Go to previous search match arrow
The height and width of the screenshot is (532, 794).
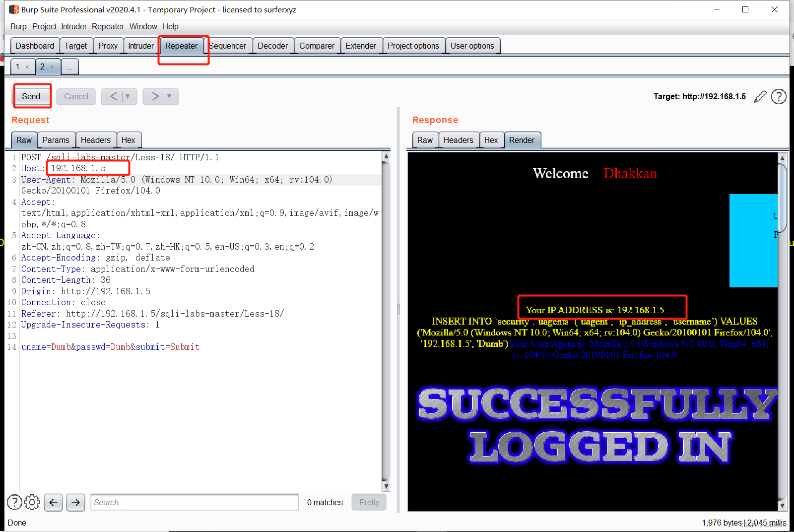53,502
